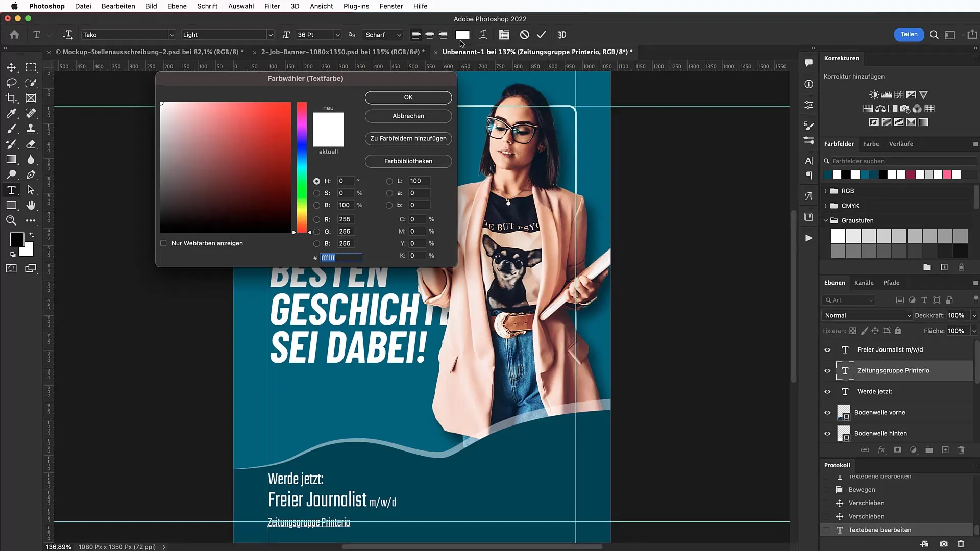Expand the CMYK color group
Viewport: 980px width, 551px height.
pyautogui.click(x=826, y=205)
